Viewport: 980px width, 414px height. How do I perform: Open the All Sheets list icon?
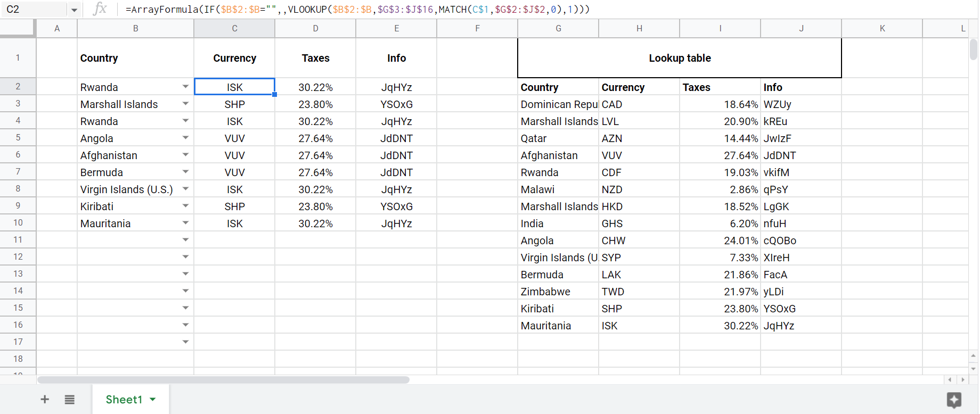[70, 399]
